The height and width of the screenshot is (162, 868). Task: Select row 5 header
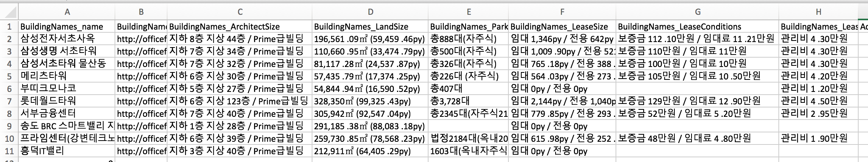[9, 76]
